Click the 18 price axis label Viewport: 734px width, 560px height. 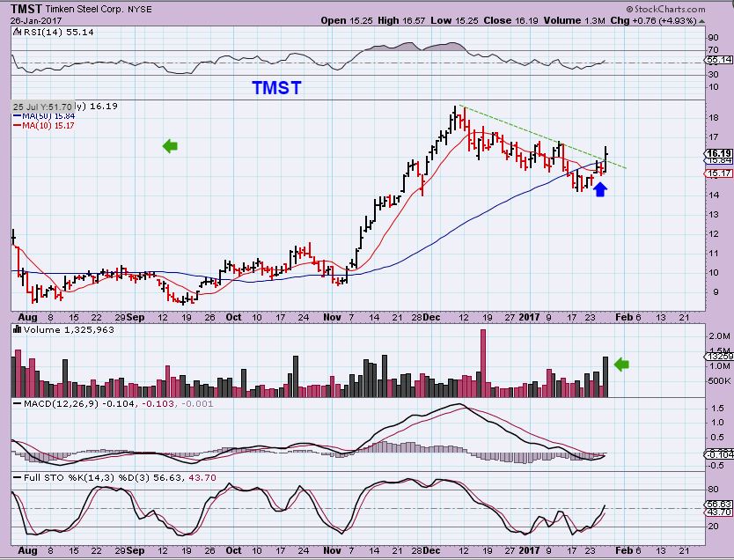714,117
